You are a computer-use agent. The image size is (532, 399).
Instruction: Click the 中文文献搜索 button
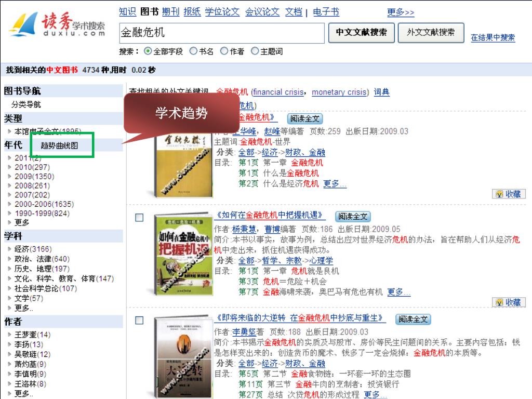[362, 33]
